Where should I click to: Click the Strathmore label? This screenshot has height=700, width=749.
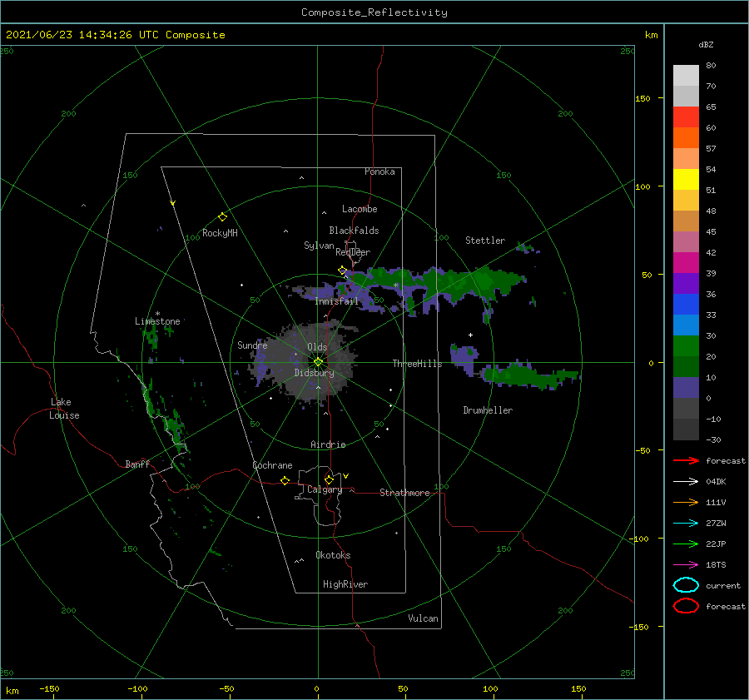(x=404, y=493)
